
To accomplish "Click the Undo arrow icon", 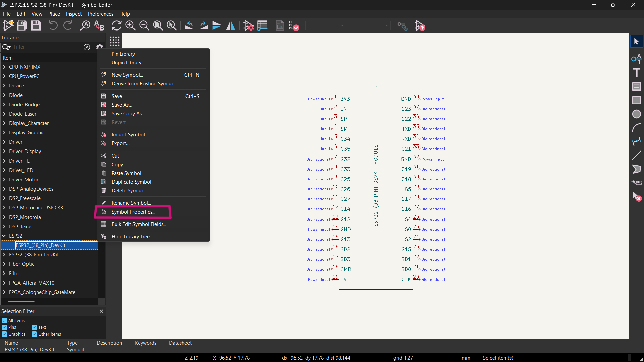I will (x=53, y=25).
